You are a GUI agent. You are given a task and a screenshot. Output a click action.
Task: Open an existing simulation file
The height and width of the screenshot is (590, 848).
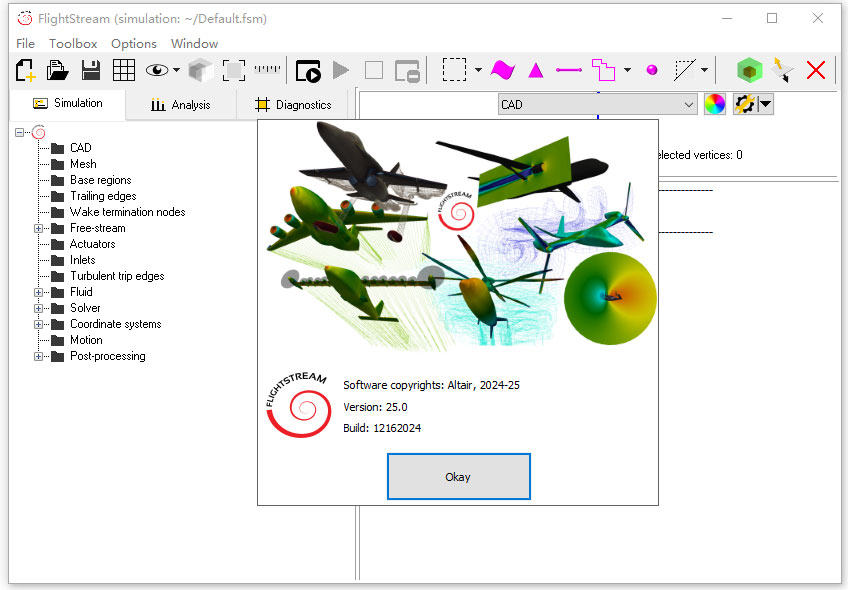point(57,70)
